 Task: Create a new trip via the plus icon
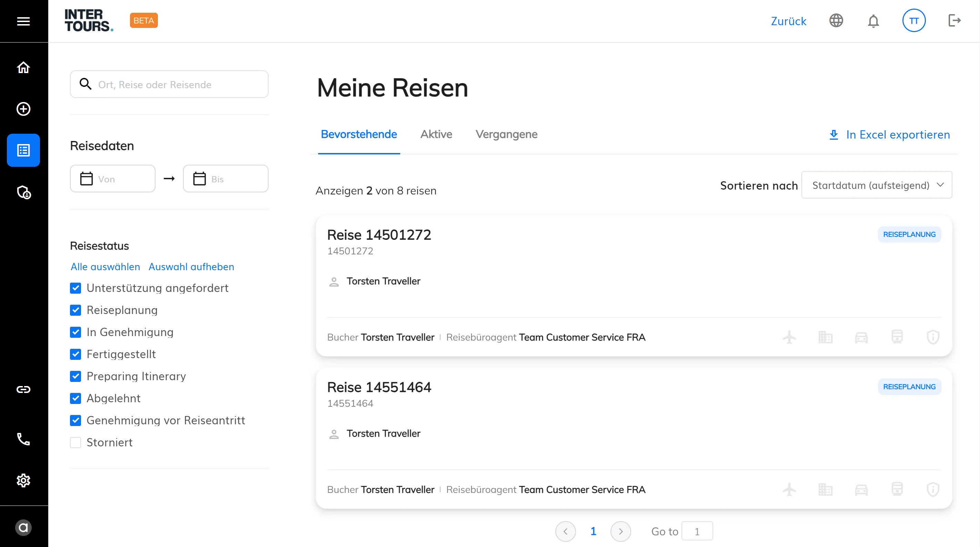[23, 109]
